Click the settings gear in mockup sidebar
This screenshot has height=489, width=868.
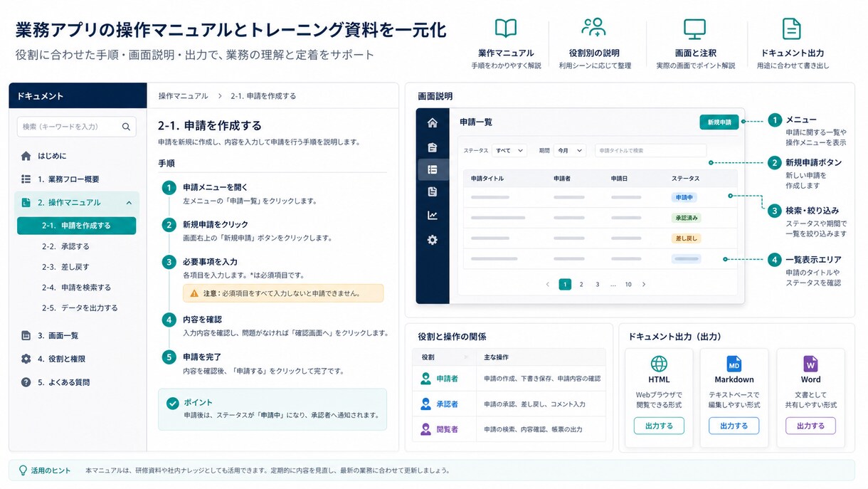coord(432,240)
